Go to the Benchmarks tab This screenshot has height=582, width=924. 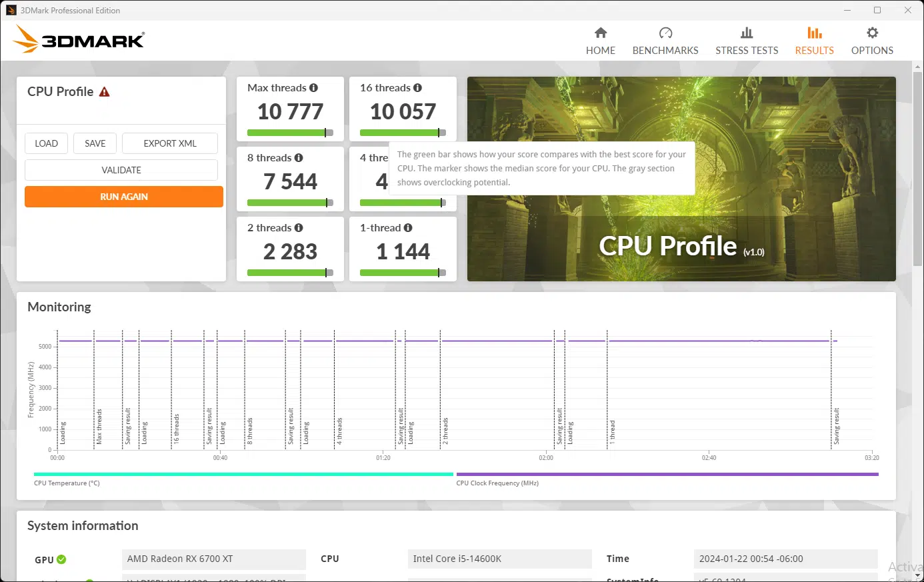pyautogui.click(x=665, y=41)
